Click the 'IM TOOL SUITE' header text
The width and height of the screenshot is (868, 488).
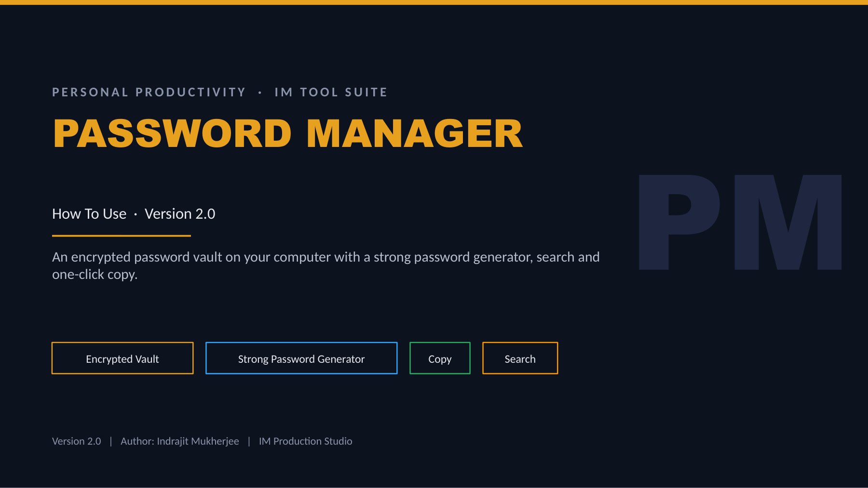pos(331,92)
